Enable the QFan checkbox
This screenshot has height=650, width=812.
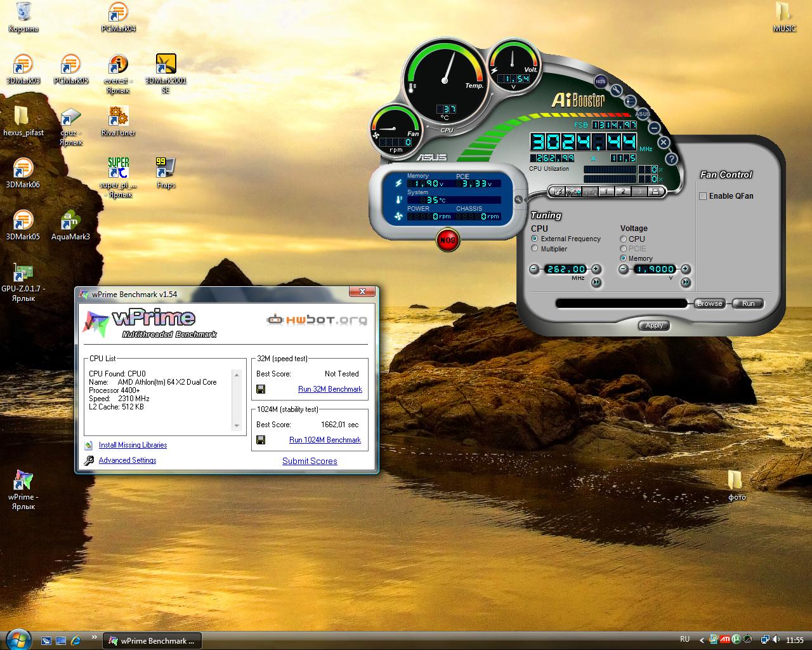click(703, 196)
